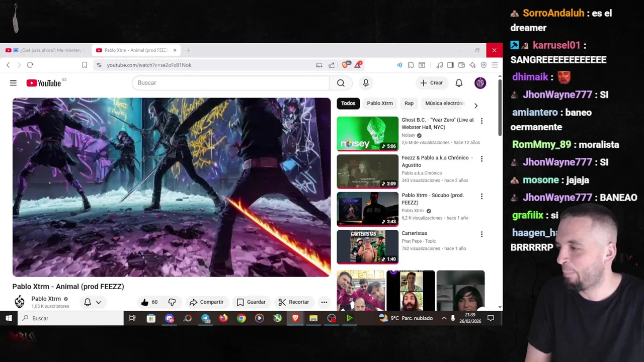This screenshot has width=644, height=362.
Task: Open the Carteristas video title
Action: click(414, 233)
